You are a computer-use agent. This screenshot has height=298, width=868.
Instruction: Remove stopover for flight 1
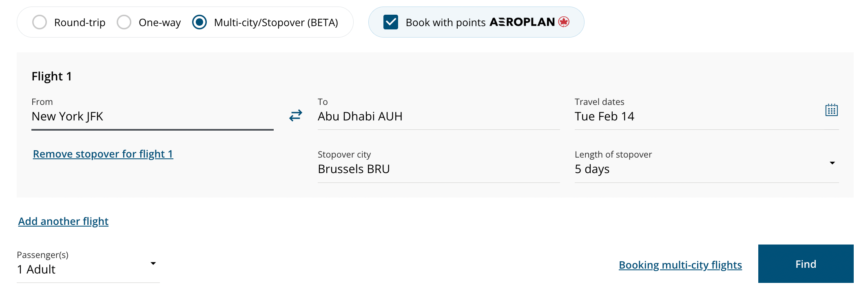102,154
